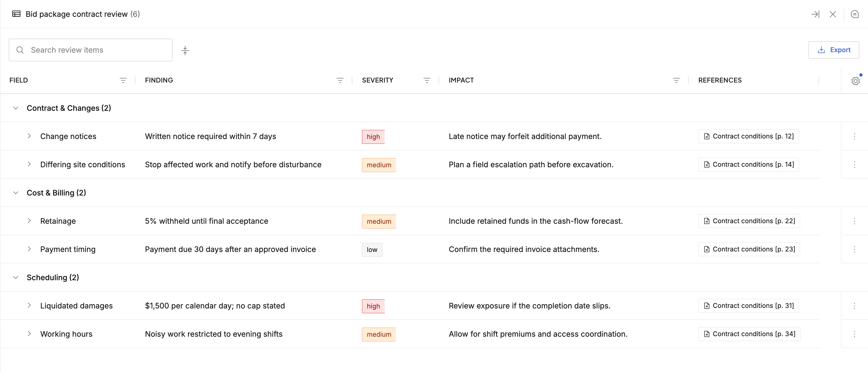Open the Contract conditions p. 22 reference
This screenshot has width=868, height=372.
[x=749, y=221]
